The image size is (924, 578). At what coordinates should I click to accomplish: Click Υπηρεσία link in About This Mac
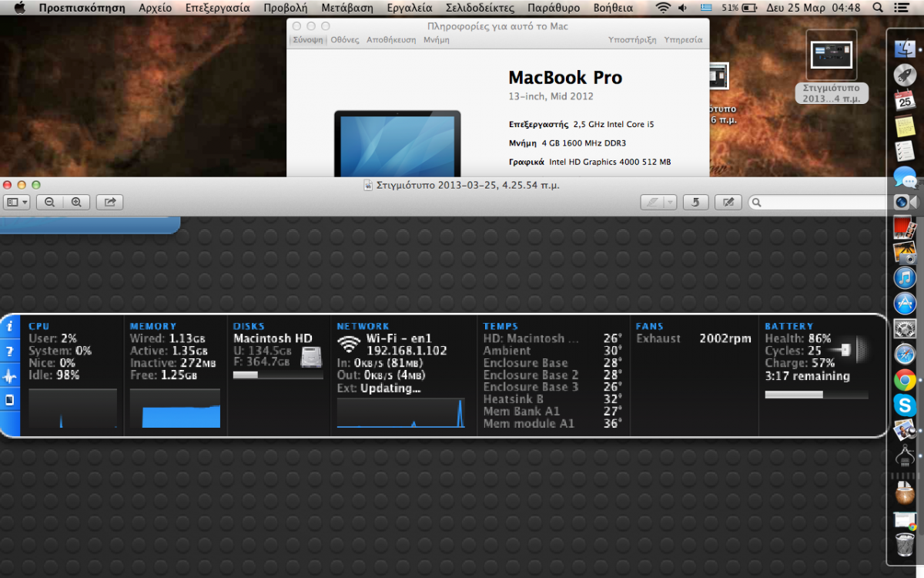point(683,39)
